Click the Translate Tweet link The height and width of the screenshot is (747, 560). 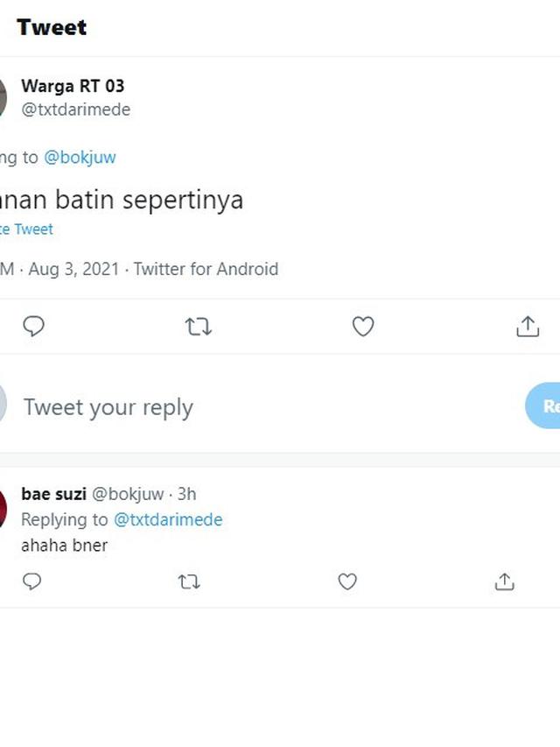tap(26, 229)
